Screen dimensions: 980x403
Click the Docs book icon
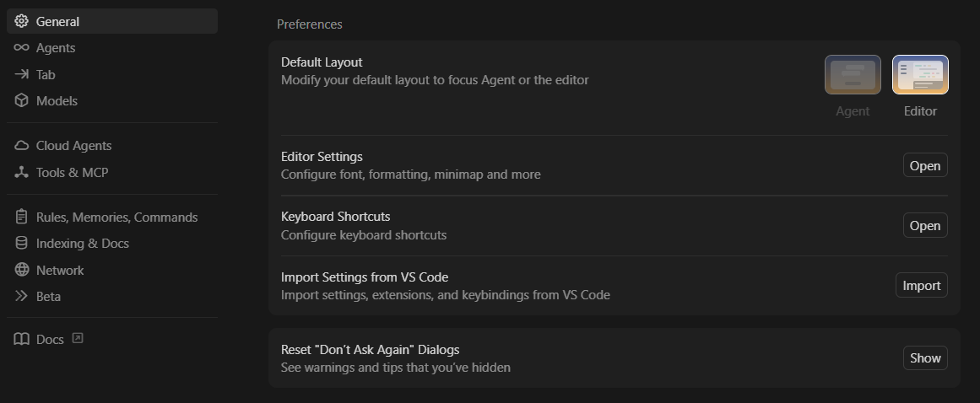[x=21, y=339]
